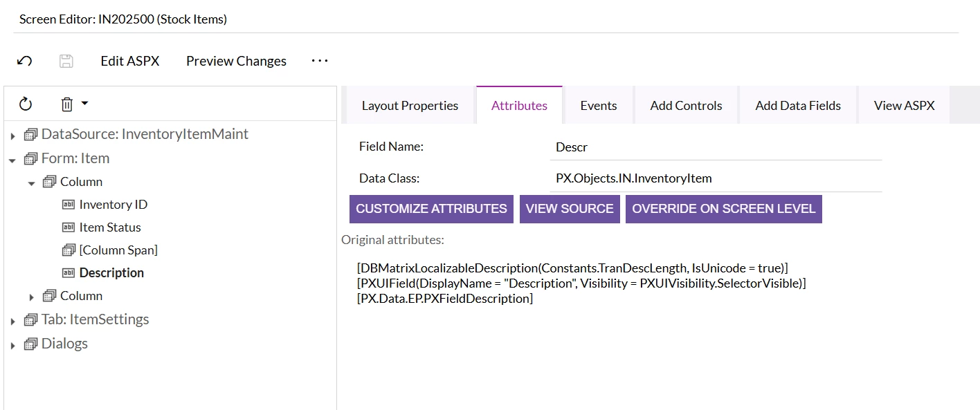Click the Inventory ID field icon
This screenshot has width=980, height=410.
69,205
